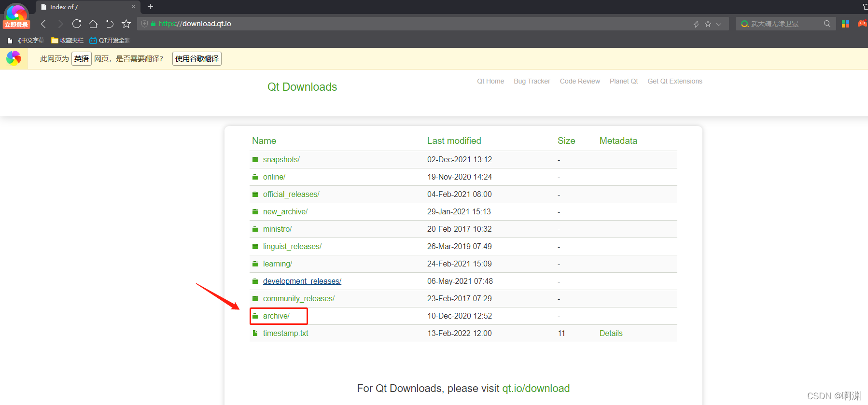
Task: Open the learning/ directory
Action: tap(278, 264)
